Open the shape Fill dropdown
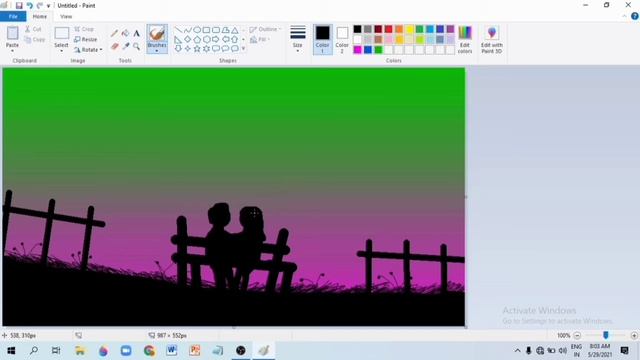 [260, 40]
